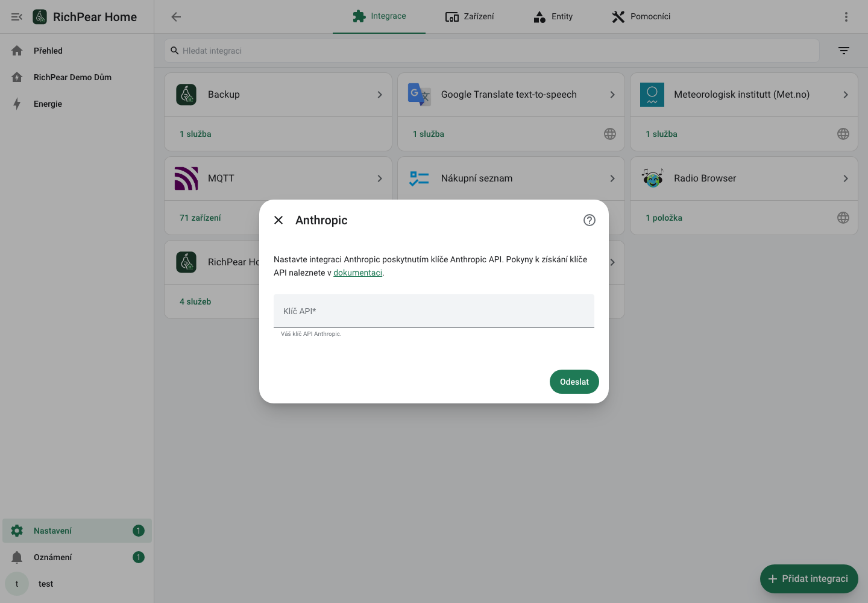Open help for the Anthropic dialog

pos(590,220)
